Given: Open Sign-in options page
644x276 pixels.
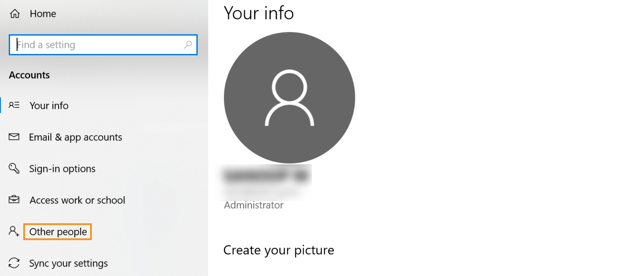Looking at the screenshot, I should [62, 169].
